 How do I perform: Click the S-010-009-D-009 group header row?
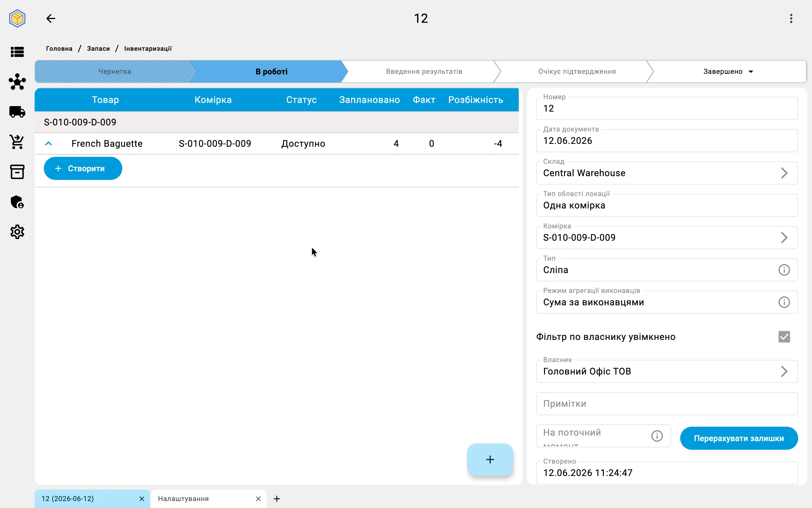[x=277, y=122]
